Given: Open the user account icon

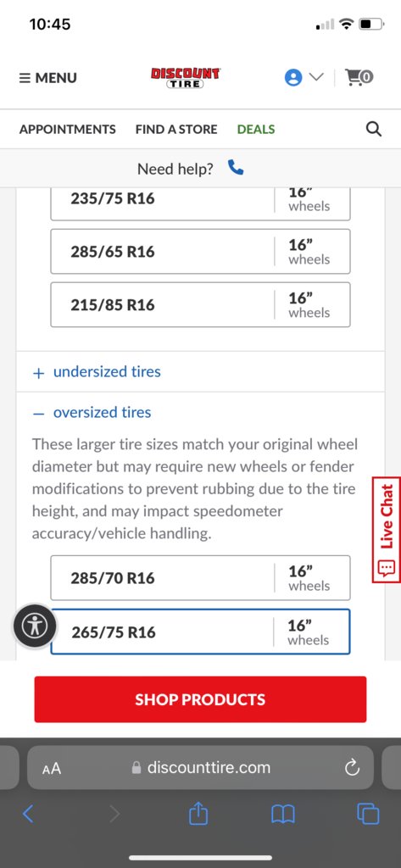Looking at the screenshot, I should click(x=293, y=77).
